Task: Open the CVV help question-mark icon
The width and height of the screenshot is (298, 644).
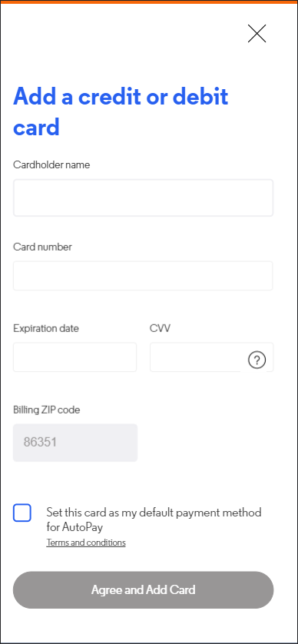Action: (x=257, y=360)
